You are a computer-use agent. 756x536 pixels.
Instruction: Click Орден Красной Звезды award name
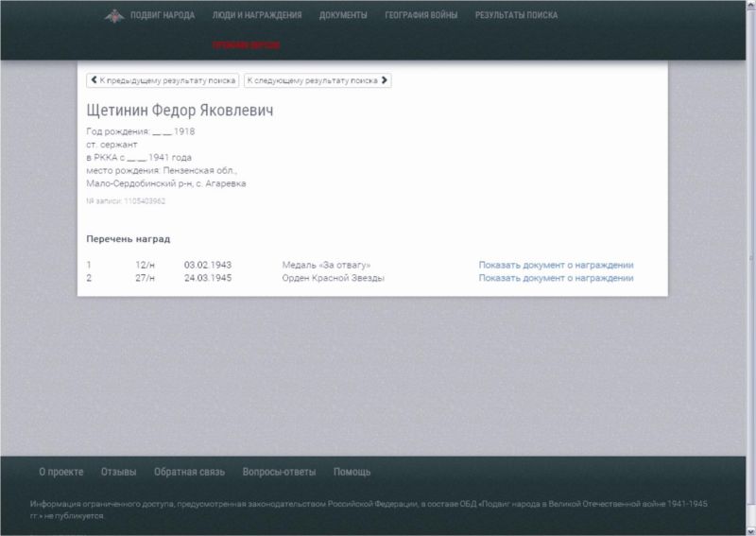pos(334,278)
